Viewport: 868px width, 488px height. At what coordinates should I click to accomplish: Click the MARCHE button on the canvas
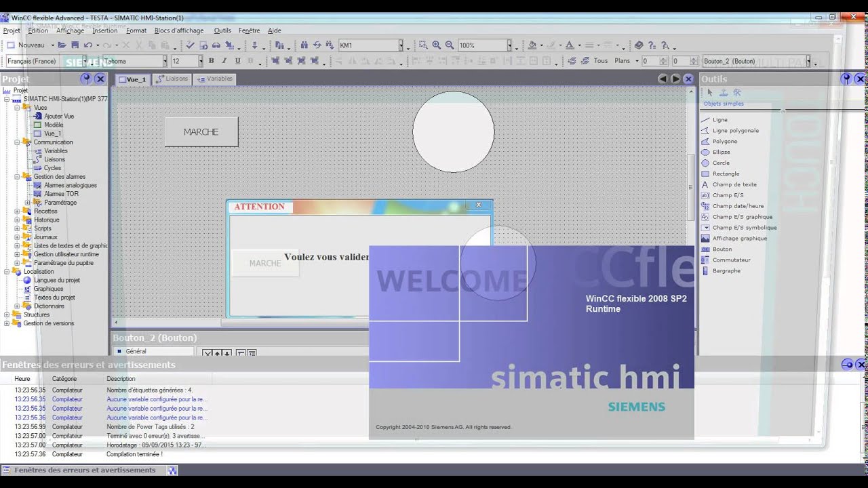click(x=201, y=132)
